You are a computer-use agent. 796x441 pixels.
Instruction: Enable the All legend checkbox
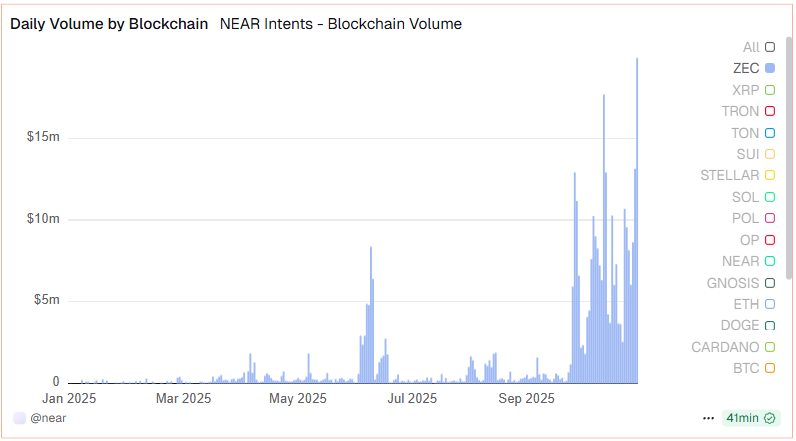point(769,47)
